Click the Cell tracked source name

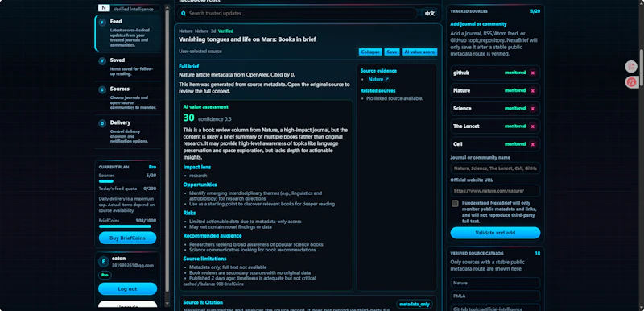[x=457, y=144]
